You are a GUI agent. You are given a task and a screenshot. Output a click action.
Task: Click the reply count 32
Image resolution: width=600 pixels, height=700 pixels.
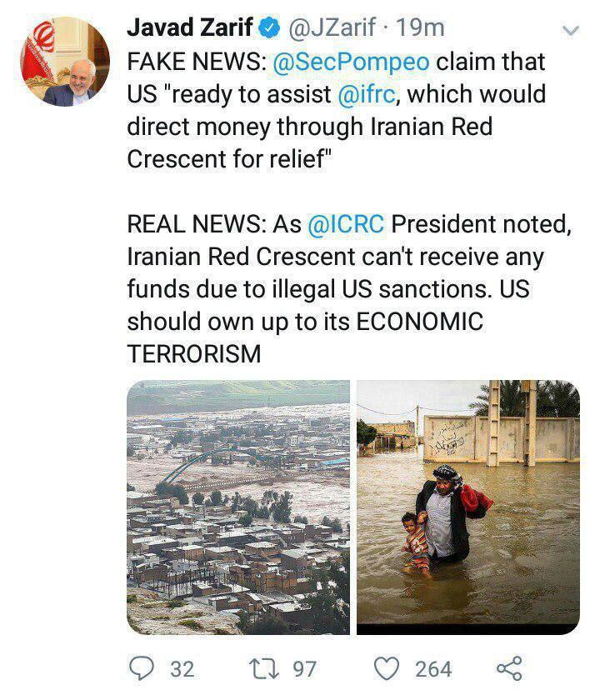pos(181,668)
